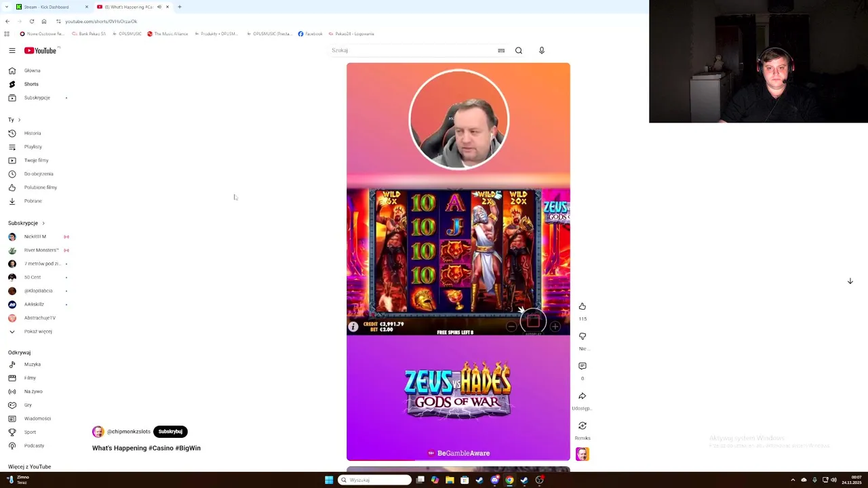The width and height of the screenshot is (868, 488).
Task: Open the on-screen keyboard icon in search
Action: pos(501,51)
